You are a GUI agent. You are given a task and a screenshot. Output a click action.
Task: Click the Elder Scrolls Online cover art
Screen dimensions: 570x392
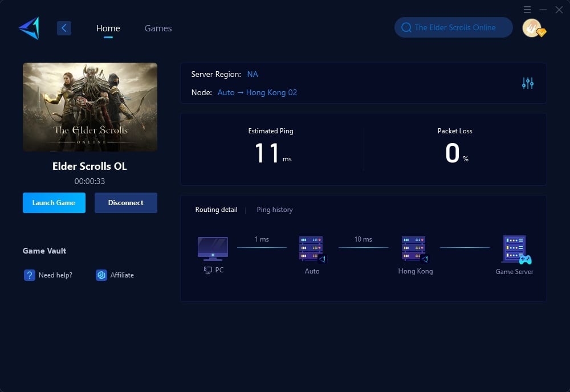(x=90, y=107)
